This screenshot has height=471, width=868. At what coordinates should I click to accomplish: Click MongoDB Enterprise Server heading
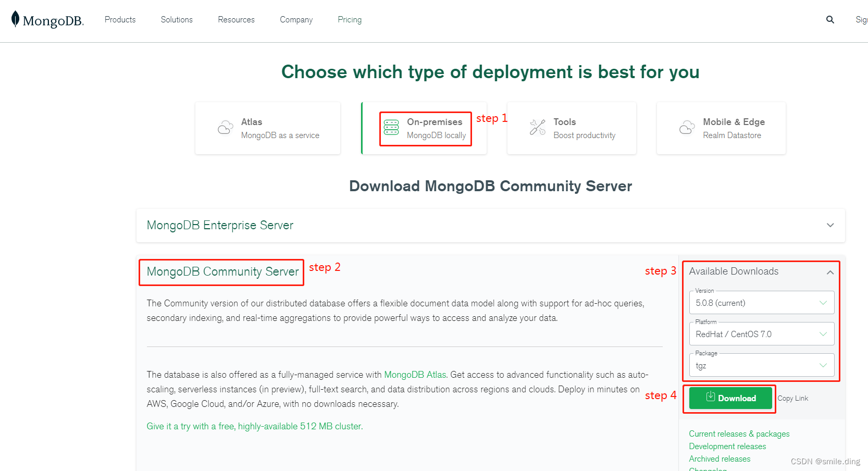(x=220, y=225)
